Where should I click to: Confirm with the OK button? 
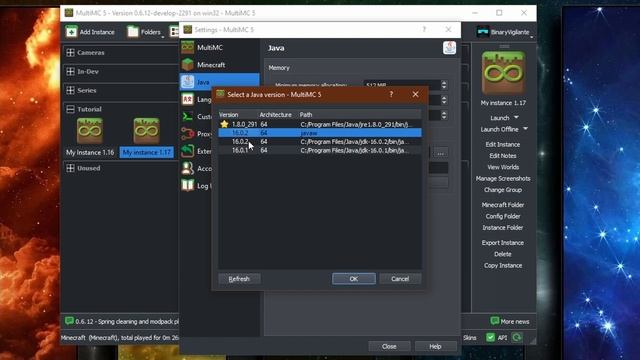tap(354, 279)
